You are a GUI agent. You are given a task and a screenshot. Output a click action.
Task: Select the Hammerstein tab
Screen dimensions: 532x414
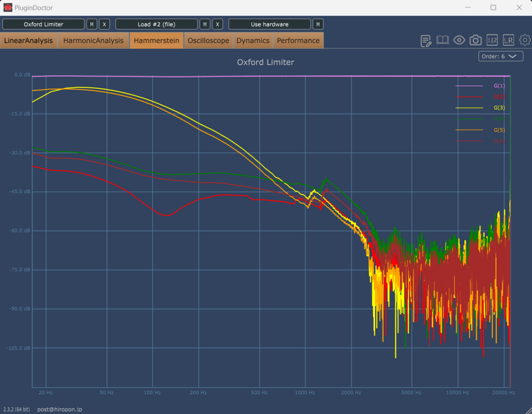[156, 41]
